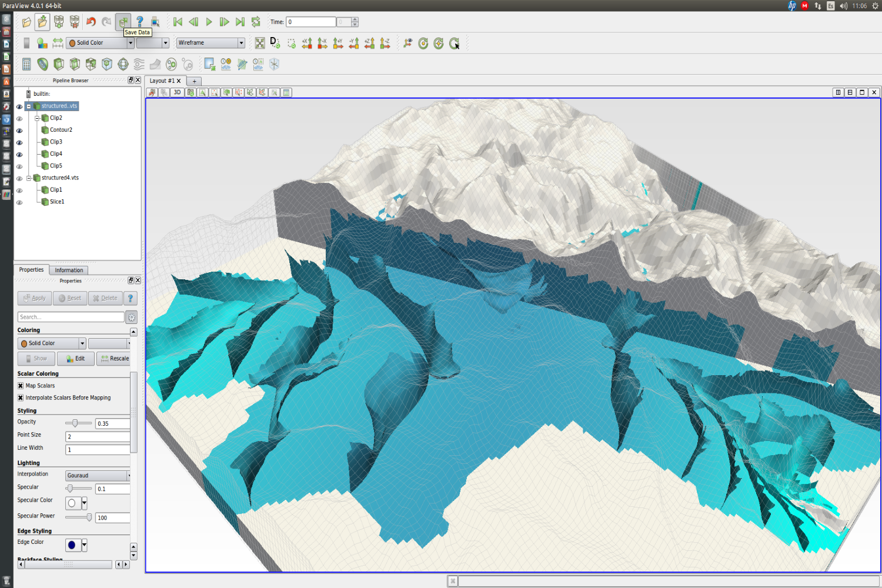Image resolution: width=882 pixels, height=588 pixels.
Task: Click the Edit Color Map icon
Action: click(42, 43)
